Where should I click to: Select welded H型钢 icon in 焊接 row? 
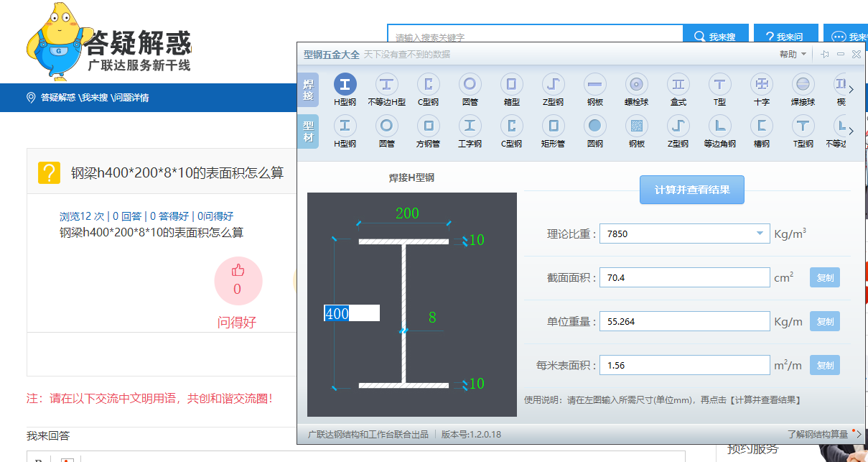click(345, 84)
